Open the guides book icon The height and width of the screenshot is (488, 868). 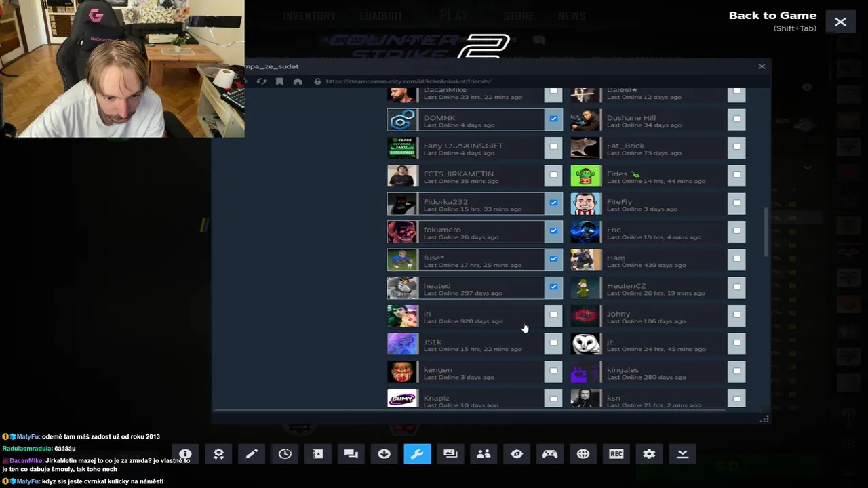(x=318, y=454)
